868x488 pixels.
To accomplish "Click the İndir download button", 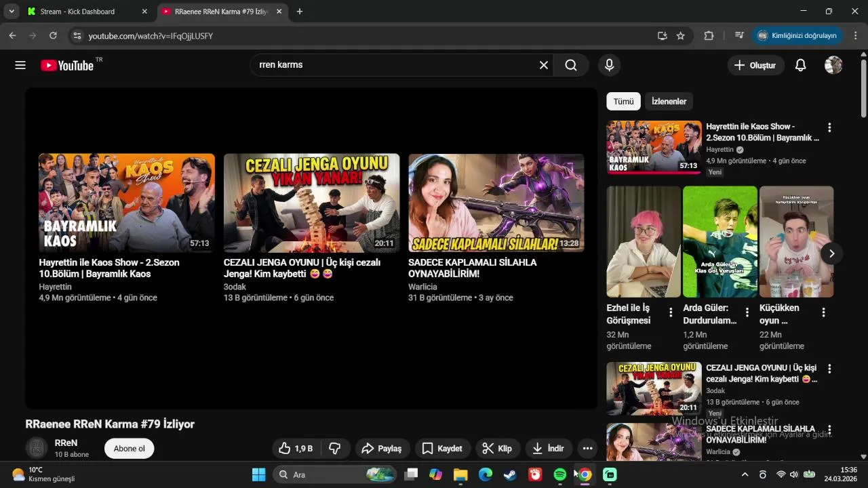I will (x=548, y=448).
